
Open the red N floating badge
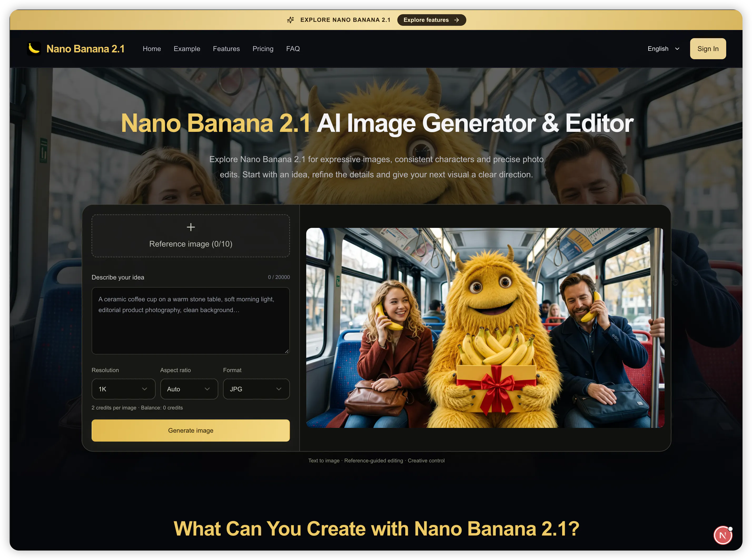(x=723, y=536)
